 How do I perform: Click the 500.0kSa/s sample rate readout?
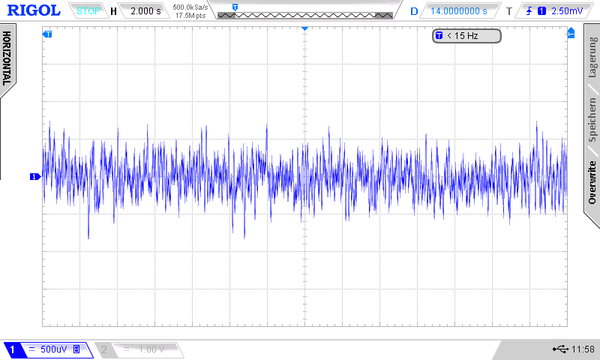[190, 7]
